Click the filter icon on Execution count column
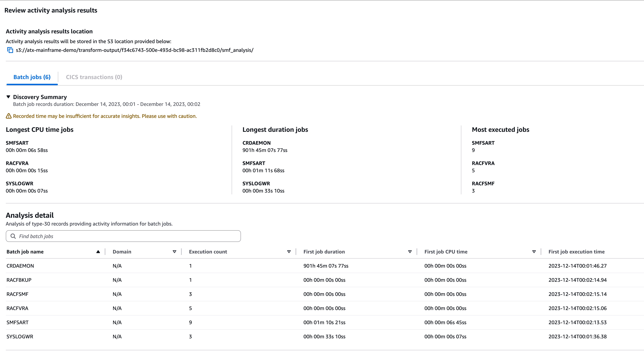644x355 pixels. pyautogui.click(x=289, y=252)
